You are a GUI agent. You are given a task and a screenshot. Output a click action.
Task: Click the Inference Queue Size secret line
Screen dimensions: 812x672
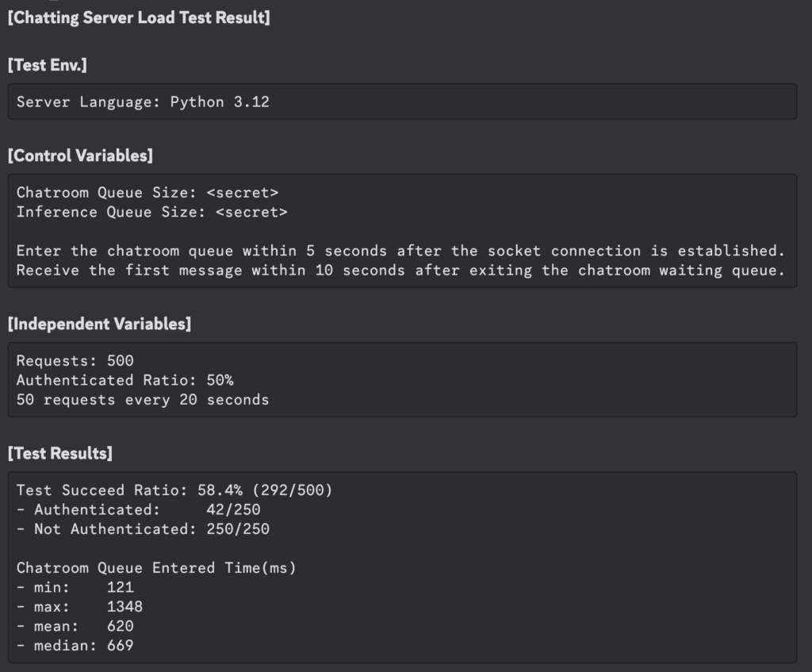pos(151,212)
